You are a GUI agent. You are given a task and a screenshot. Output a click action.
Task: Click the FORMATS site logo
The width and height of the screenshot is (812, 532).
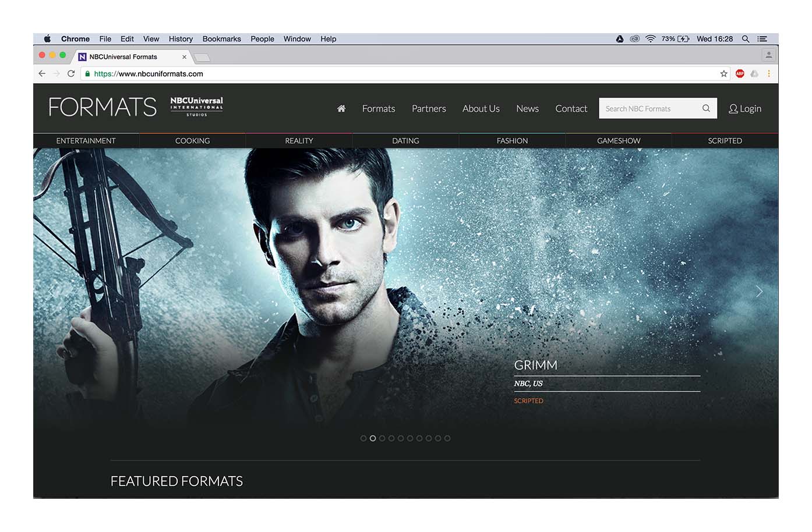[103, 107]
